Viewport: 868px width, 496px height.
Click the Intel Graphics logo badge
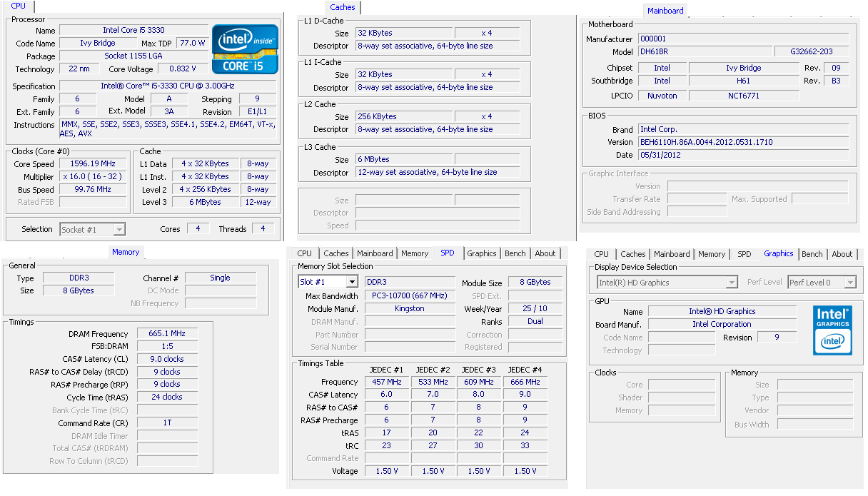pyautogui.click(x=832, y=330)
